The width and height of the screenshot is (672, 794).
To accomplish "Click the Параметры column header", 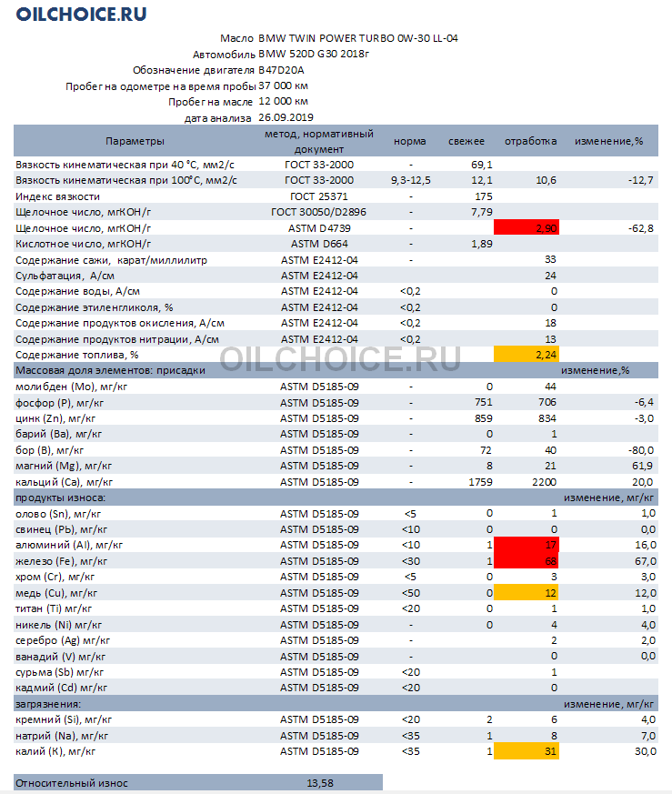I will point(135,141).
